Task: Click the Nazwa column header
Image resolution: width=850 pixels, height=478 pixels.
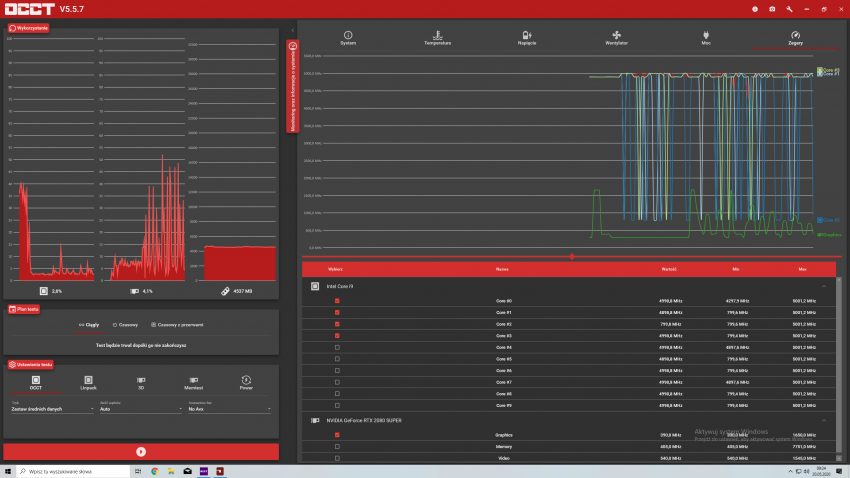Action: 502,269
